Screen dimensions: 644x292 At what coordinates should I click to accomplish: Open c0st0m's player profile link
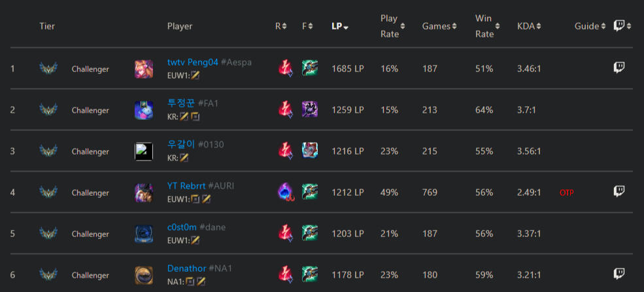[182, 227]
